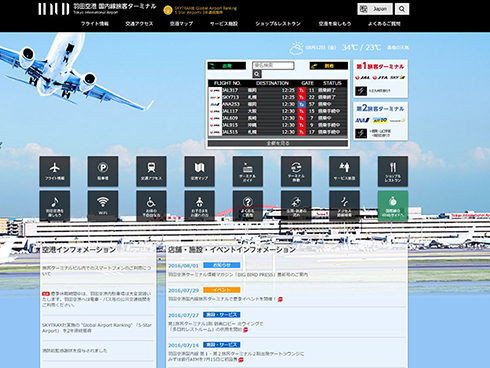Open the 2016/07/27 facility news entry

click(x=215, y=326)
